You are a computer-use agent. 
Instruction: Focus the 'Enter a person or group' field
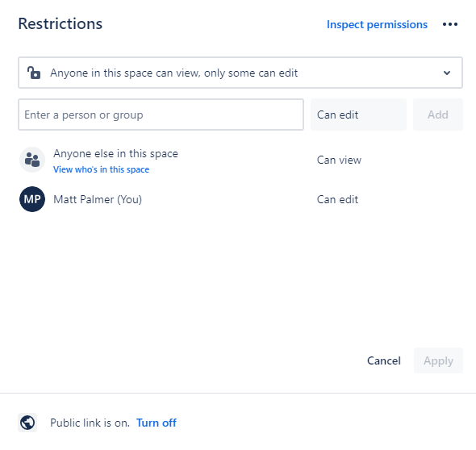pos(161,115)
